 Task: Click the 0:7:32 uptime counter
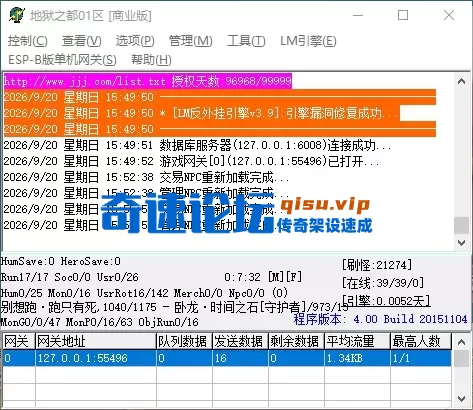click(242, 277)
